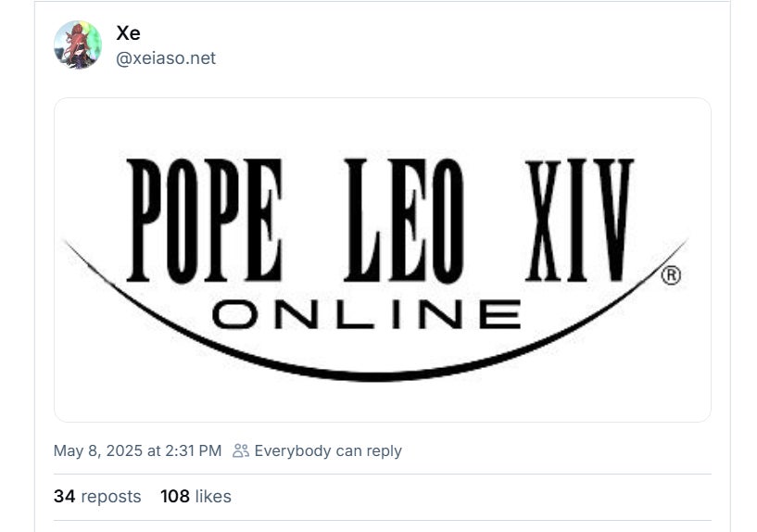Click the 2:31 PM time text
The width and height of the screenshot is (757, 532).
click(193, 451)
